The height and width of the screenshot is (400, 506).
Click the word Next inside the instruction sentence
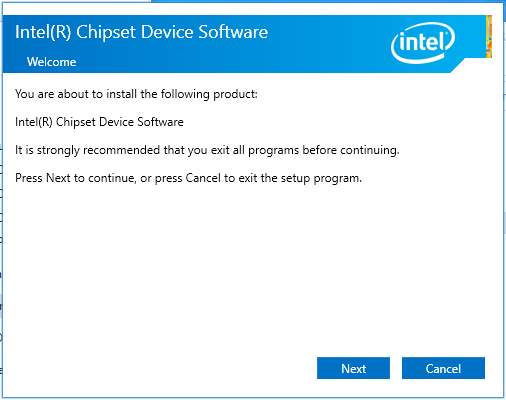(58, 178)
